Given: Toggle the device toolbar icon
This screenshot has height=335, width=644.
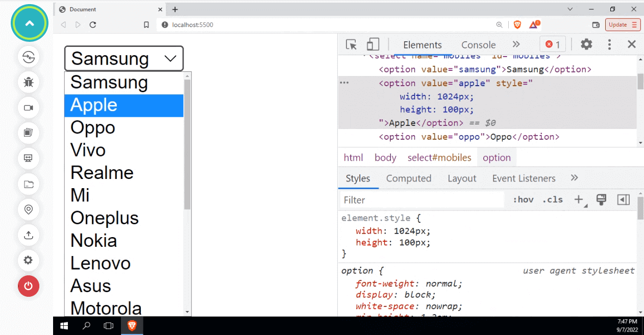Looking at the screenshot, I should (373, 44).
